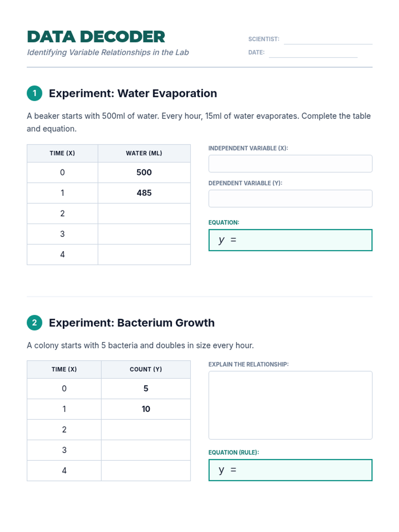This screenshot has height=532, width=399.
Task: Click the Independent Variable (X) field
Action: click(x=290, y=164)
